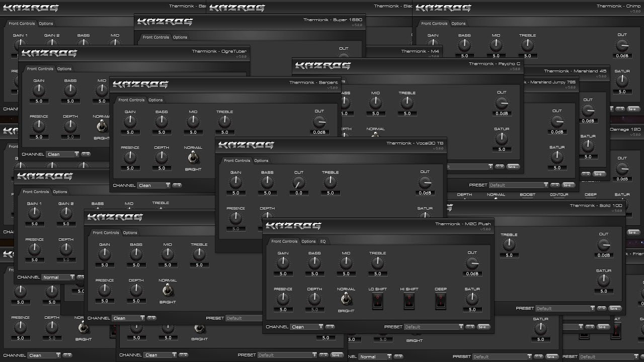The width and height of the screenshot is (644, 362).
Task: Open the Preset dropdown in M2C Plush
Action: 434,327
